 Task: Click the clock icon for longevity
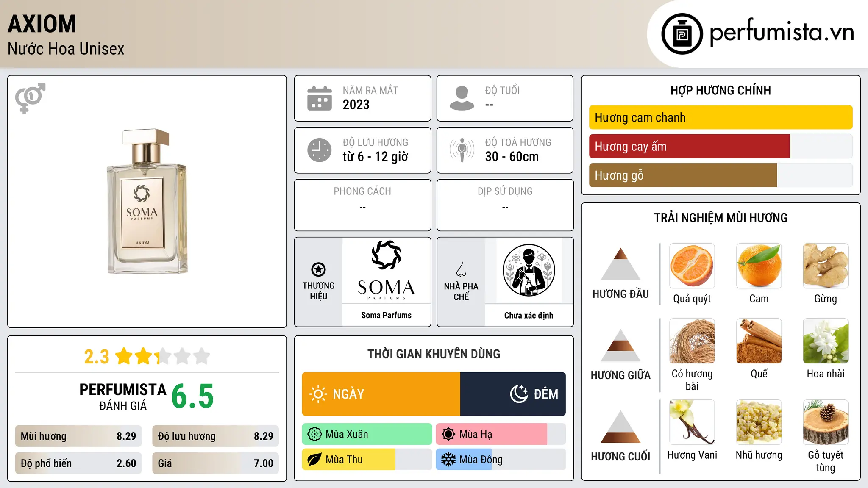coord(320,150)
